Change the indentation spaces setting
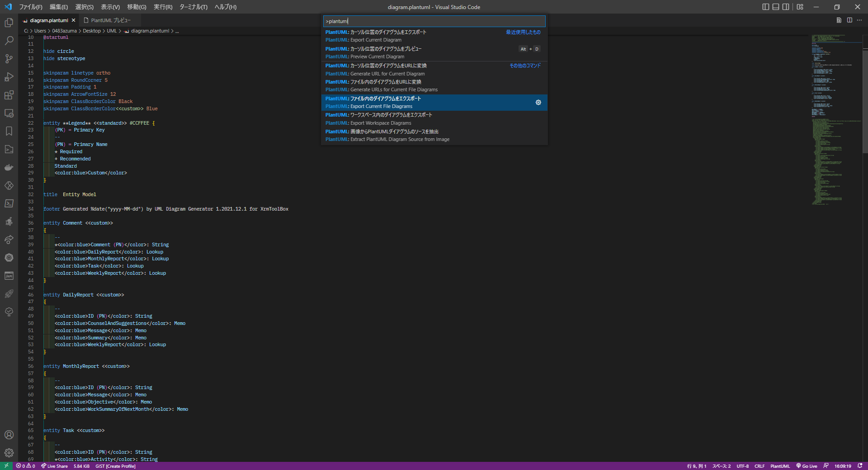This screenshot has width=868, height=470. pyautogui.click(x=722, y=466)
